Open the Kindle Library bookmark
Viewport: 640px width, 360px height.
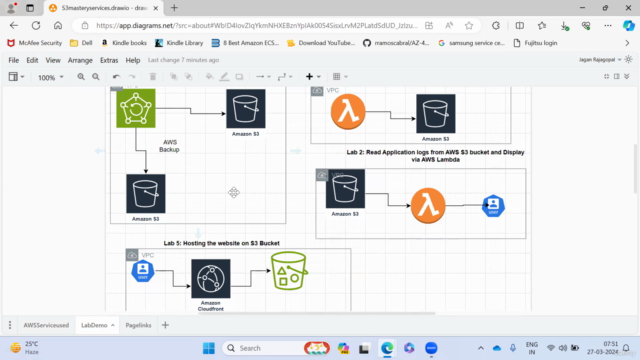[x=179, y=43]
